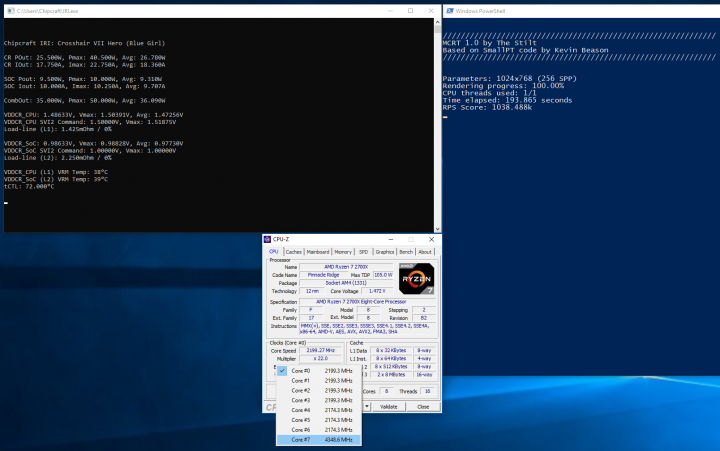
Task: Click the Instructions list field
Action: [368, 329]
